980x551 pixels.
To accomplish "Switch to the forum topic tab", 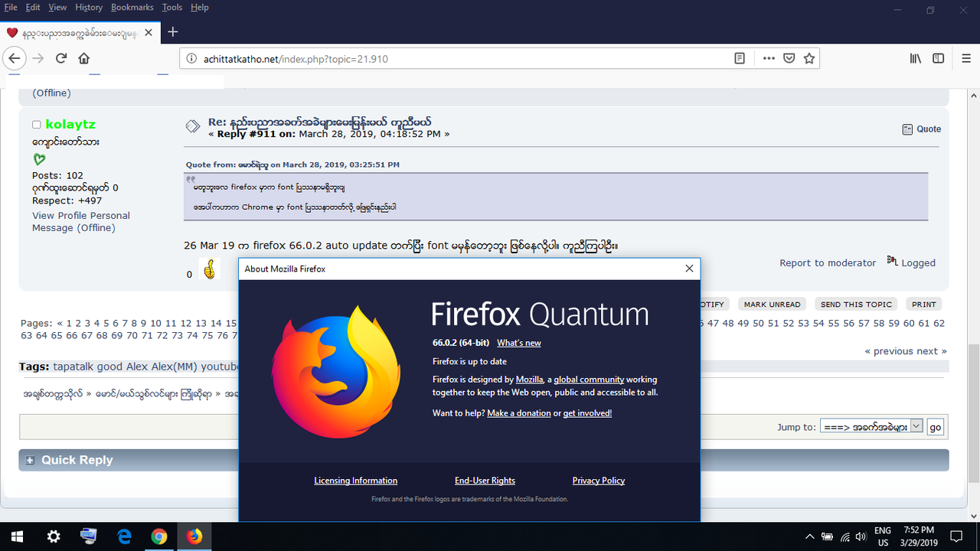I will coord(77,32).
